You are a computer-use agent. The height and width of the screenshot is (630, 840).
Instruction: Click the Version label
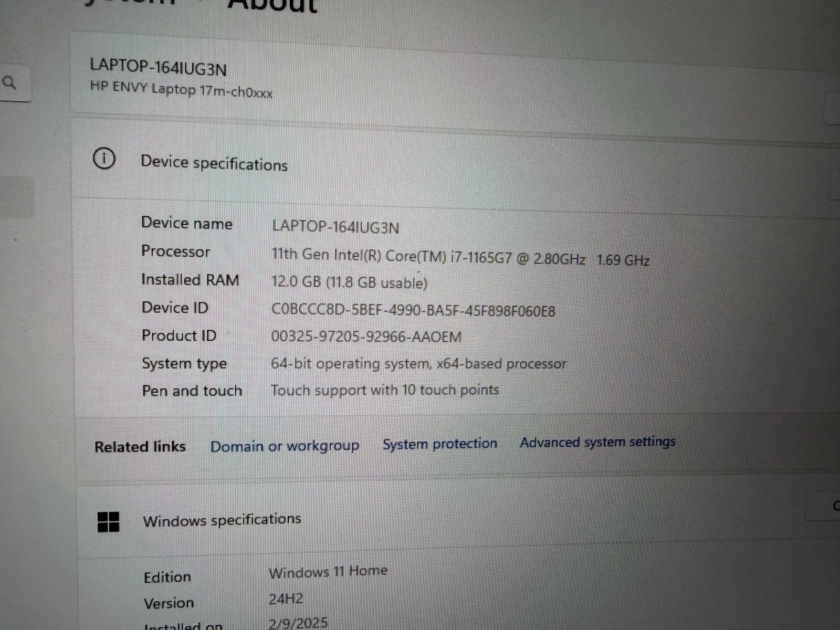click(x=169, y=603)
